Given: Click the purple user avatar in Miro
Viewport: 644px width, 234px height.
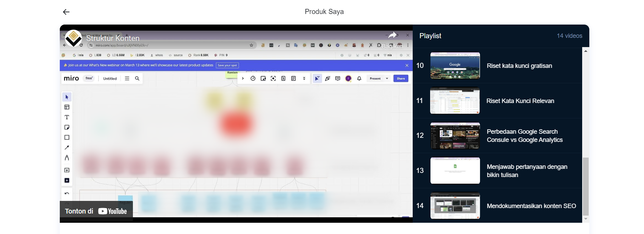Looking at the screenshot, I should [348, 78].
